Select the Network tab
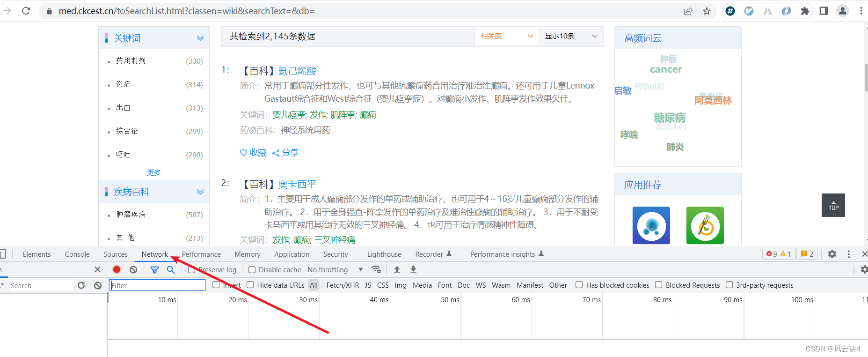The image size is (868, 357). [x=155, y=254]
